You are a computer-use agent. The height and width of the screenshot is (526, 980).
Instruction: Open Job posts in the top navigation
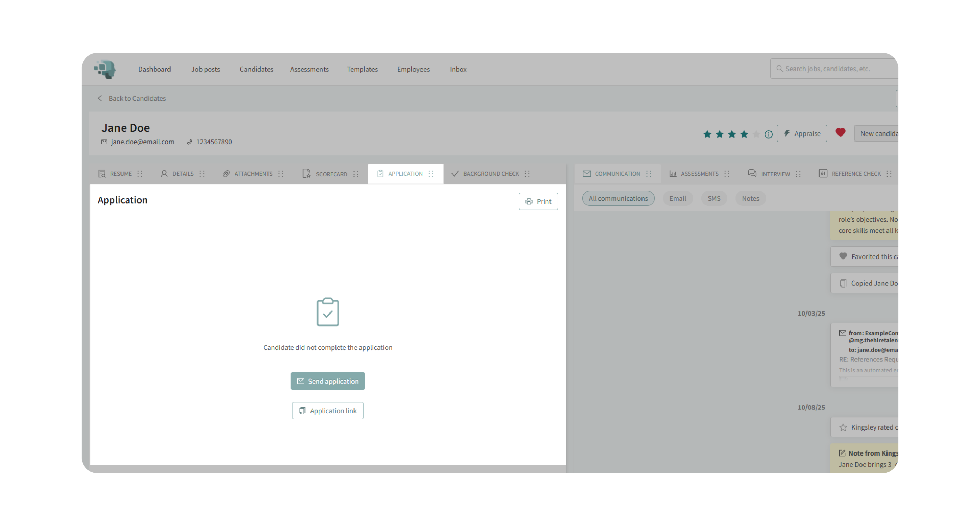(206, 69)
